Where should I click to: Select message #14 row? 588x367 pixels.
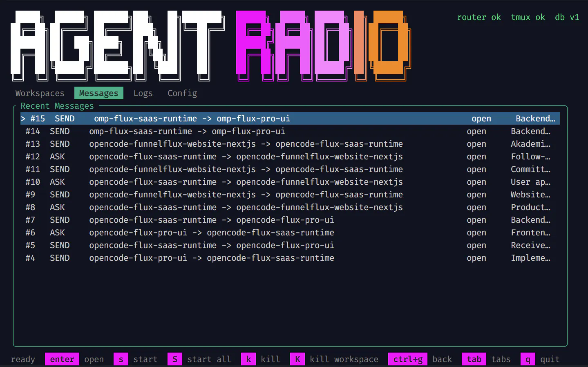(x=290, y=131)
